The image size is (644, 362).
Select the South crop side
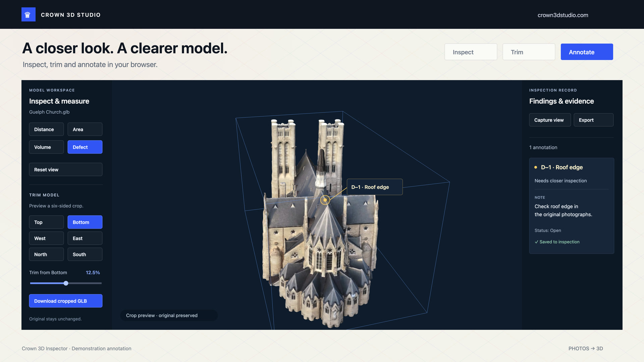(x=85, y=254)
